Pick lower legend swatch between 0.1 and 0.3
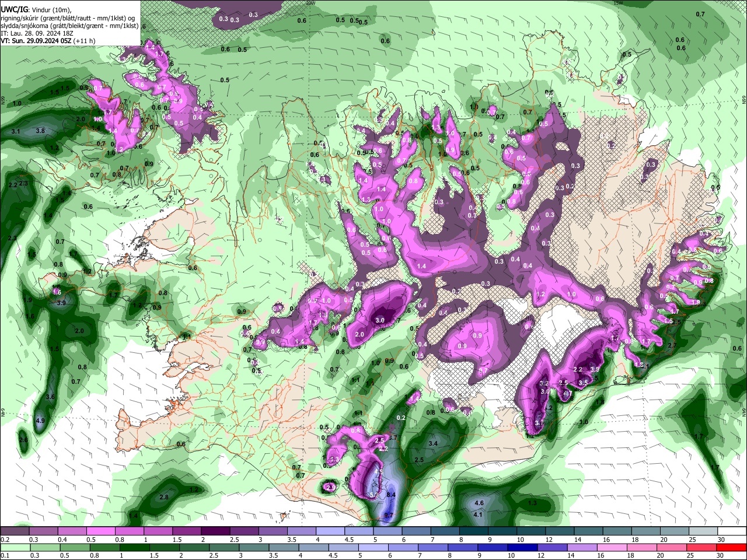Screen dimensions: 747x560 (x=15, y=548)
